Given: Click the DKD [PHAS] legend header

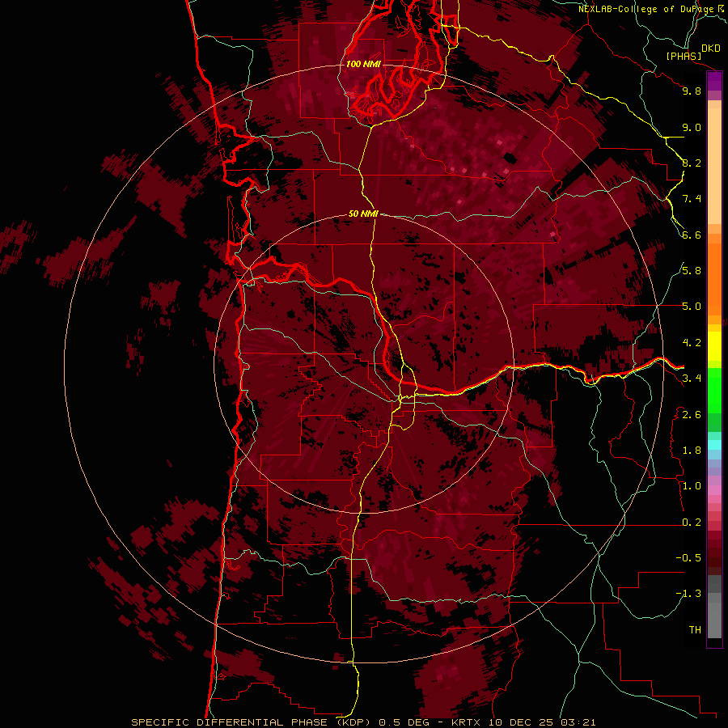Looking at the screenshot, I should 692,52.
